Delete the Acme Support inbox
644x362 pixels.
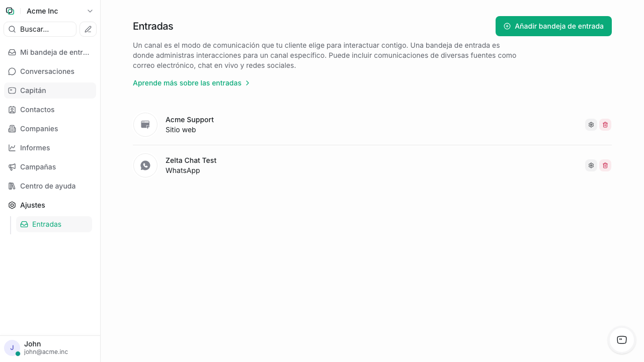[x=605, y=125]
